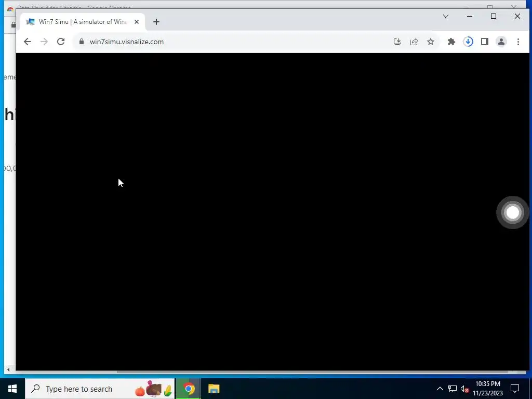Install the Win7 Simu app icon
The height and width of the screenshot is (399, 532).
(x=397, y=42)
